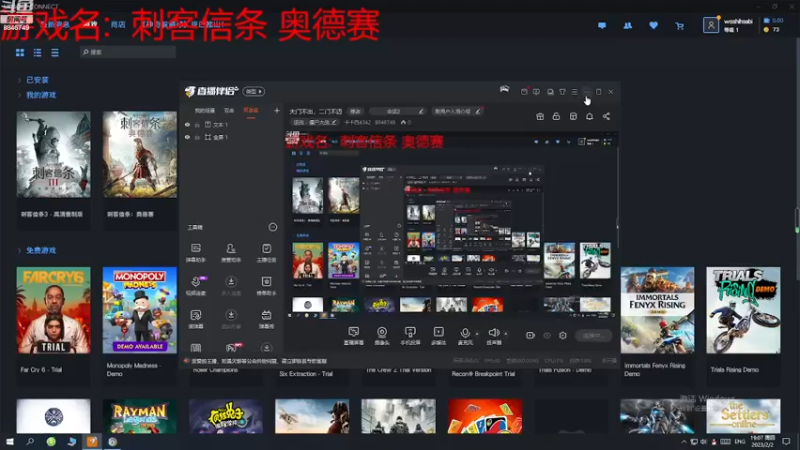
Task: Click the gift box icon in streaming companion
Action: click(540, 116)
